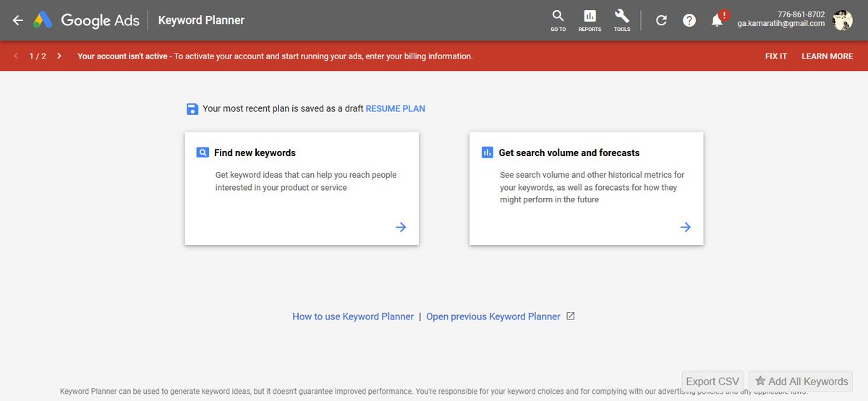Image resolution: width=868 pixels, height=401 pixels.
Task: Go to previous notification in red banner
Action: (16, 56)
